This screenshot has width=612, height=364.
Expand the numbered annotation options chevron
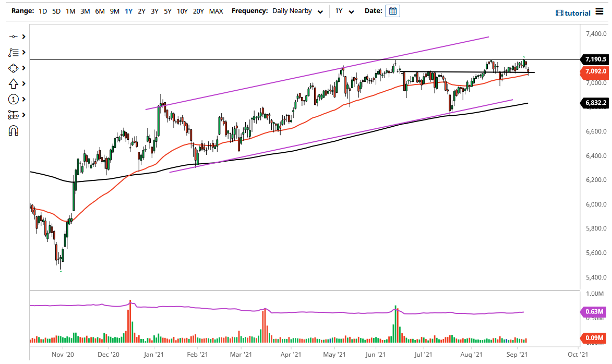click(x=24, y=100)
